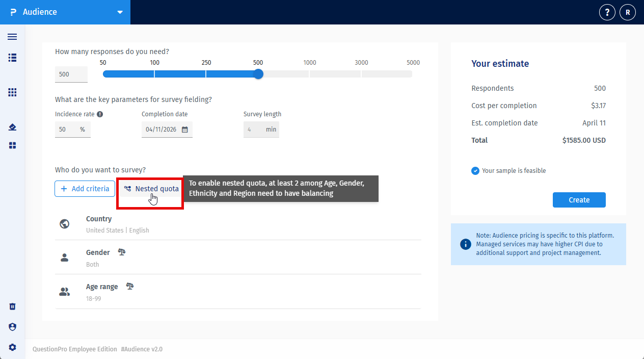Click the 250 slider label
The width and height of the screenshot is (644, 359).
[206, 63]
